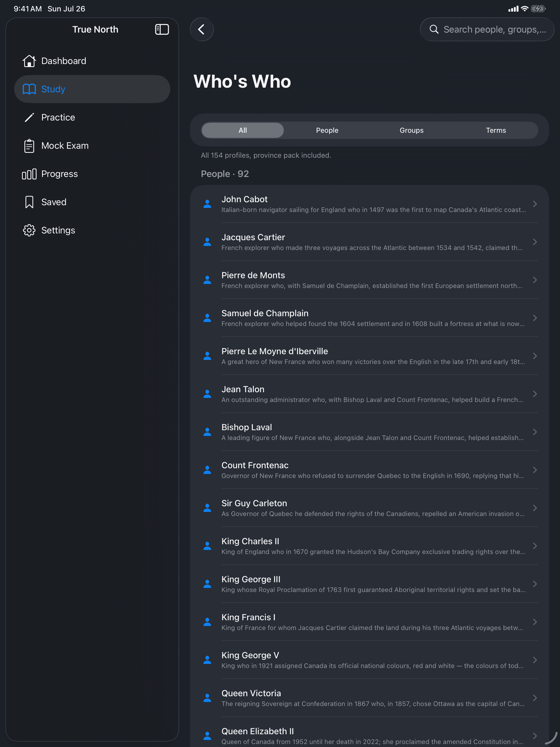Image resolution: width=560 pixels, height=747 pixels.
Task: Expand Bishop Laval row chevron
Action: (x=535, y=432)
